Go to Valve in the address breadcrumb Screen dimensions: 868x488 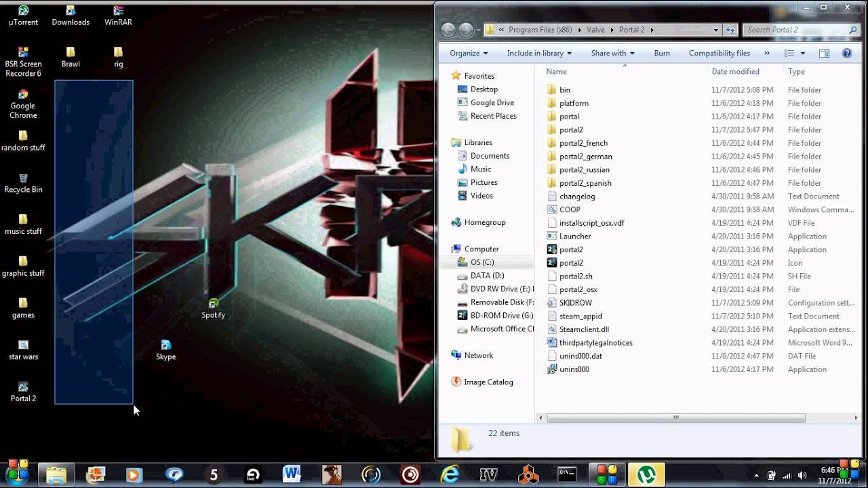point(596,30)
